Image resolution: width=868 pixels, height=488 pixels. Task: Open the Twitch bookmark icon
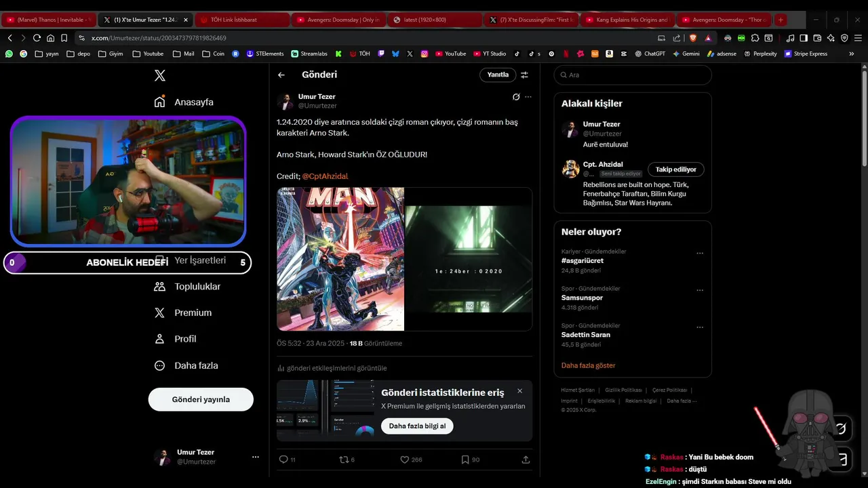[381, 54]
